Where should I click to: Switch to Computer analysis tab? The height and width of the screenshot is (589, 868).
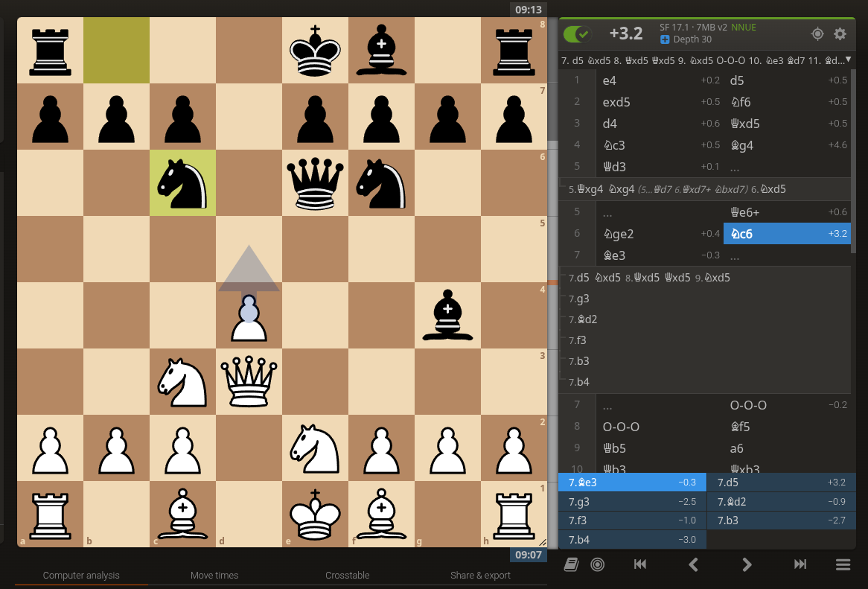click(81, 575)
